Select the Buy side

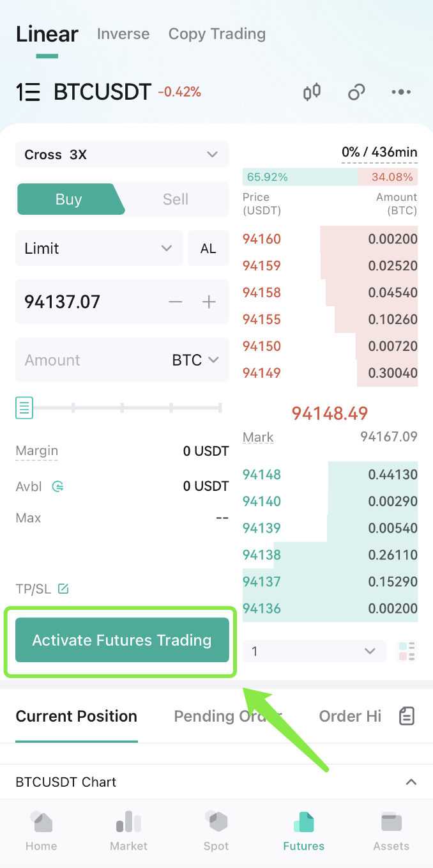(x=68, y=199)
